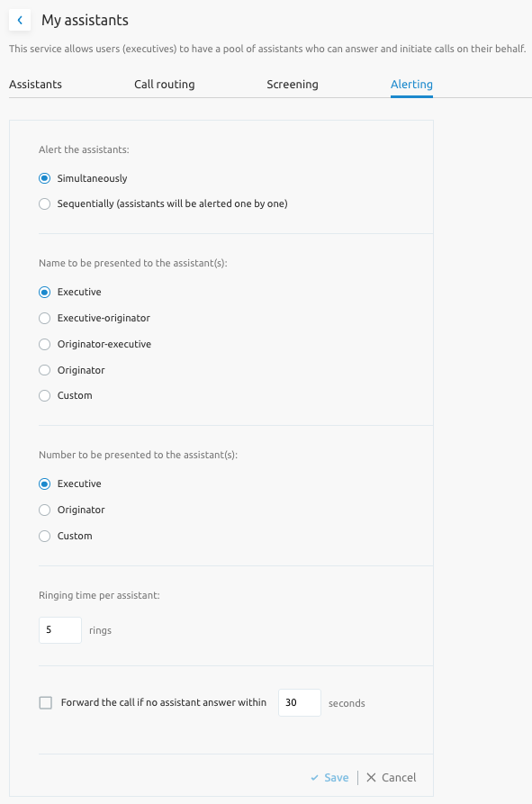532x804 pixels.
Task: Click the rings count input field
Action: tap(60, 630)
